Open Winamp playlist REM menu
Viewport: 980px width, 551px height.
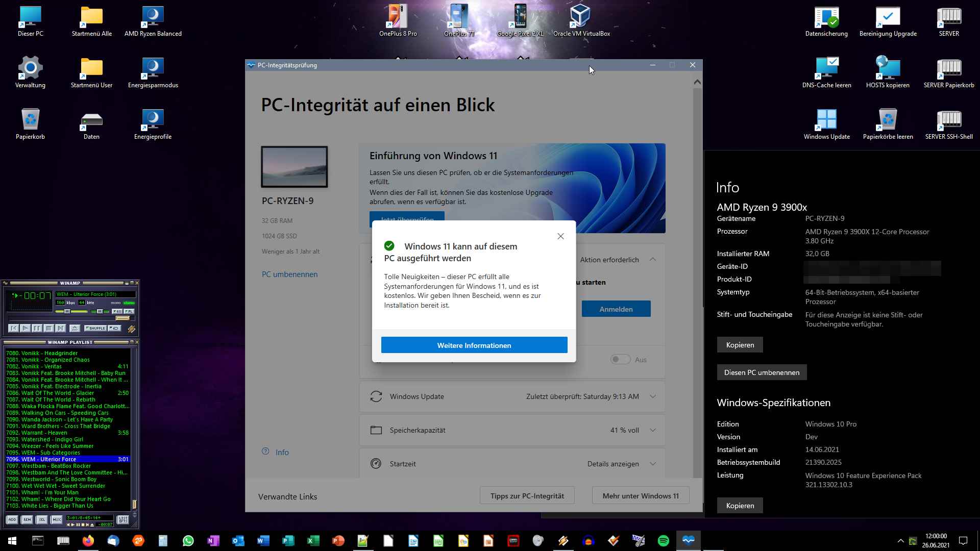[x=27, y=519]
